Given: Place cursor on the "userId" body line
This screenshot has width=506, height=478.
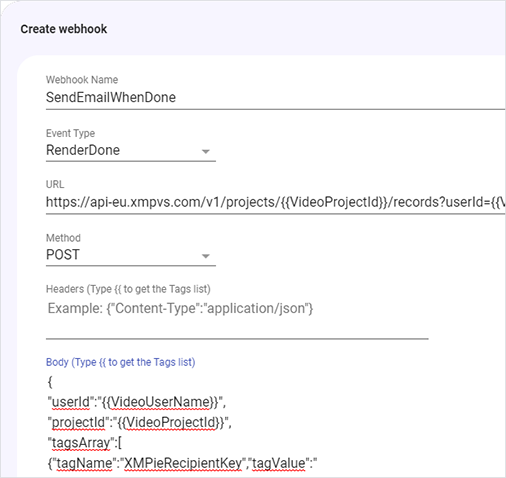Looking at the screenshot, I should pyautogui.click(x=137, y=402).
